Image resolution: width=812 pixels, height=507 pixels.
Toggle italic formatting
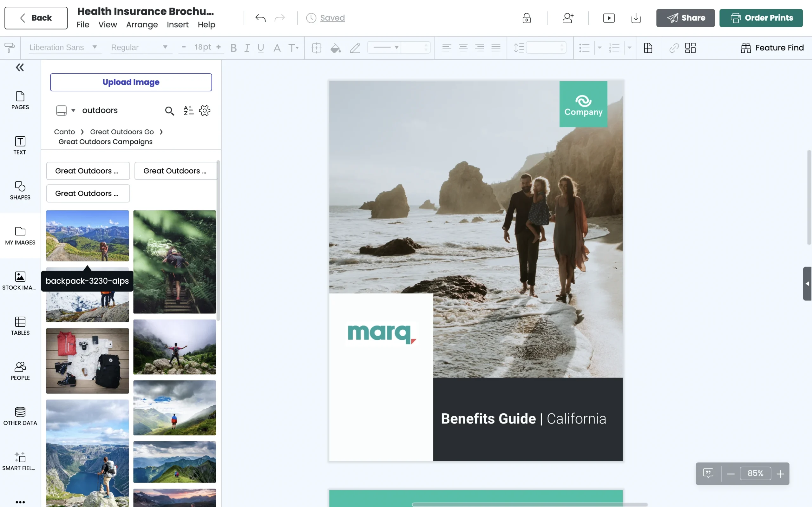tap(247, 48)
